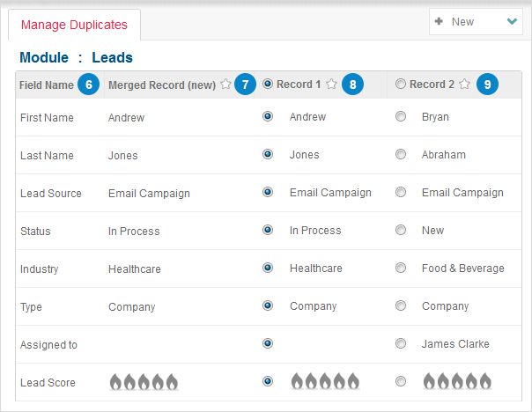Click merged value Email Campaign
The image size is (532, 412).
149,194
